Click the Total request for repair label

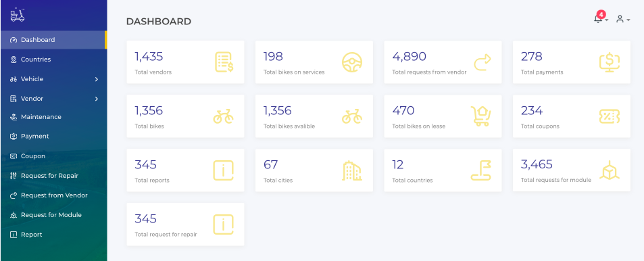coord(166,235)
